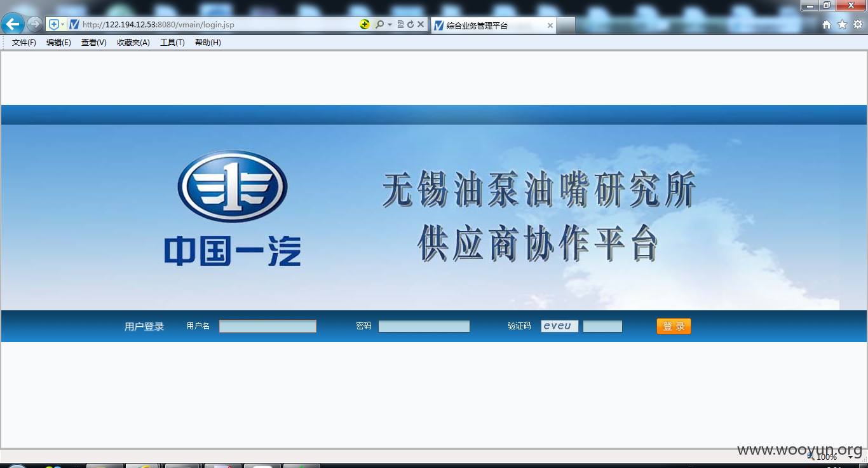Open the 文件(F) menu

pos(24,43)
